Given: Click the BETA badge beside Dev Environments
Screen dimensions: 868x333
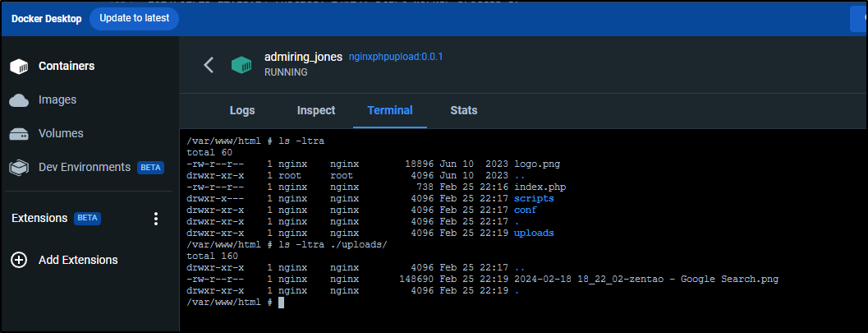Looking at the screenshot, I should 150,168.
